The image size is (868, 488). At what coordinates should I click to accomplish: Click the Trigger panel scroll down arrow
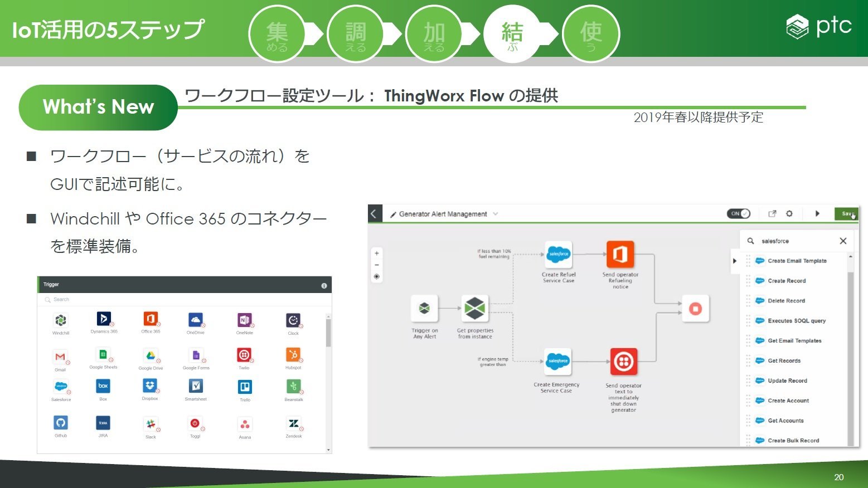point(328,450)
